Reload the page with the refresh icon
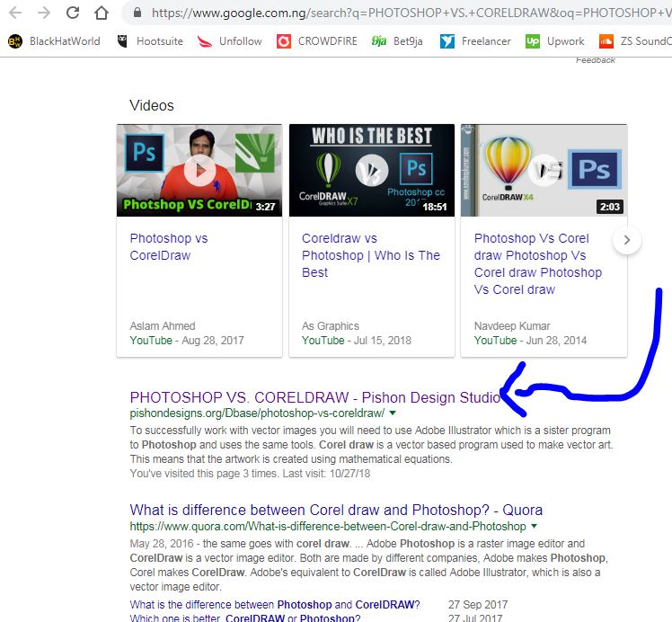672x622 pixels. pos(73,13)
